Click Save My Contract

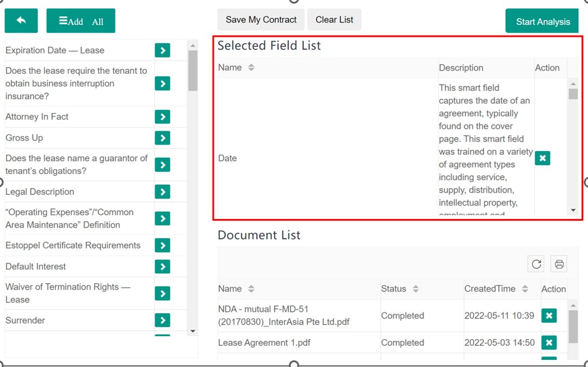click(x=261, y=20)
